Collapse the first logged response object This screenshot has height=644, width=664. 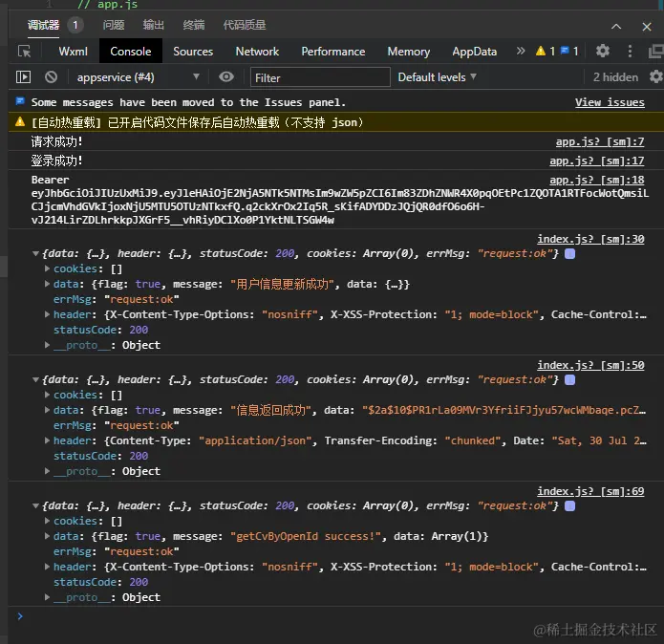(x=36, y=253)
